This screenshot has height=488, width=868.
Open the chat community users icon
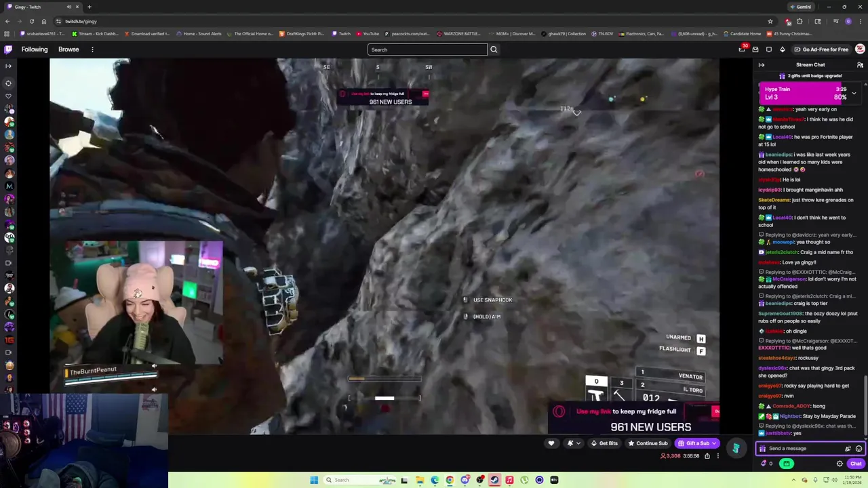(x=860, y=65)
